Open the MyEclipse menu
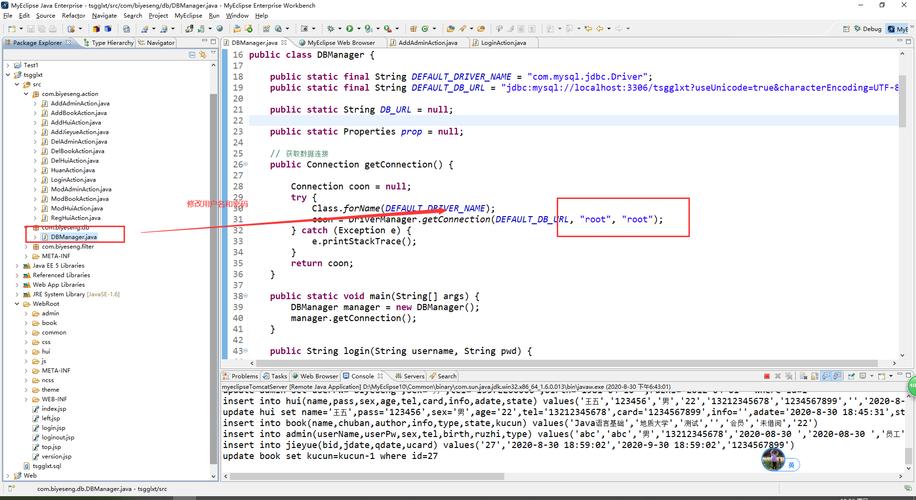 (188, 16)
